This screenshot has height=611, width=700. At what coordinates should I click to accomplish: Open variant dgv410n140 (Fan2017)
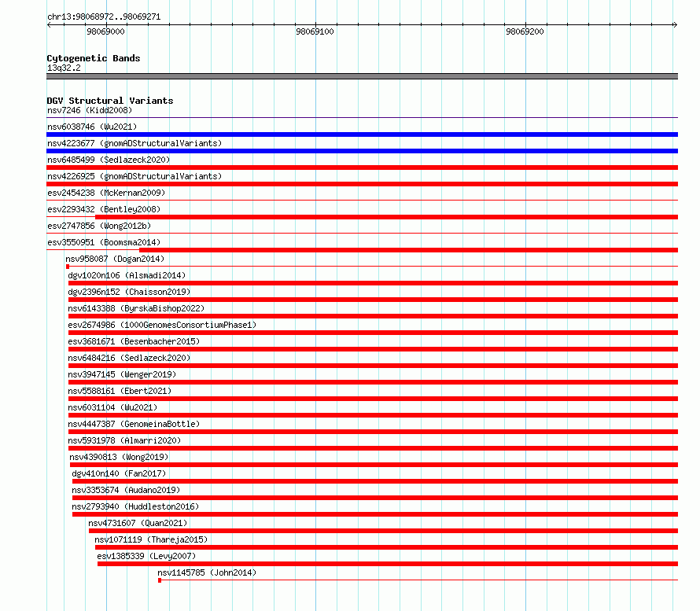pos(119,473)
